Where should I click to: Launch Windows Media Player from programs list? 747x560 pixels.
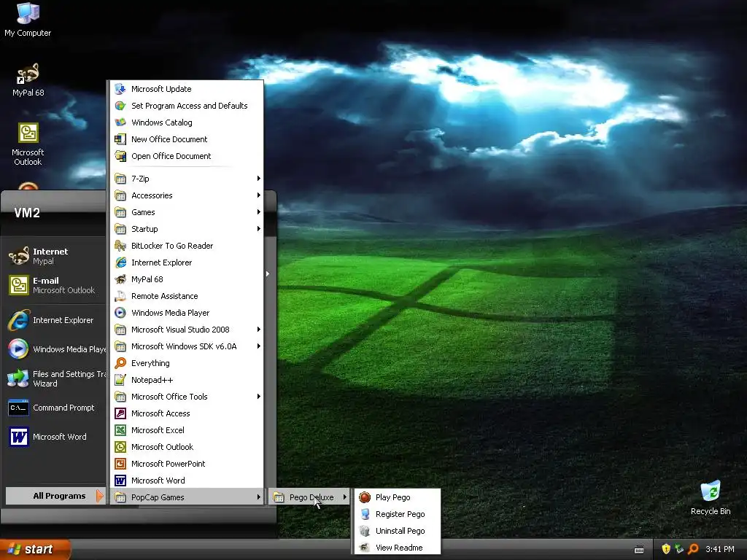[187, 313]
